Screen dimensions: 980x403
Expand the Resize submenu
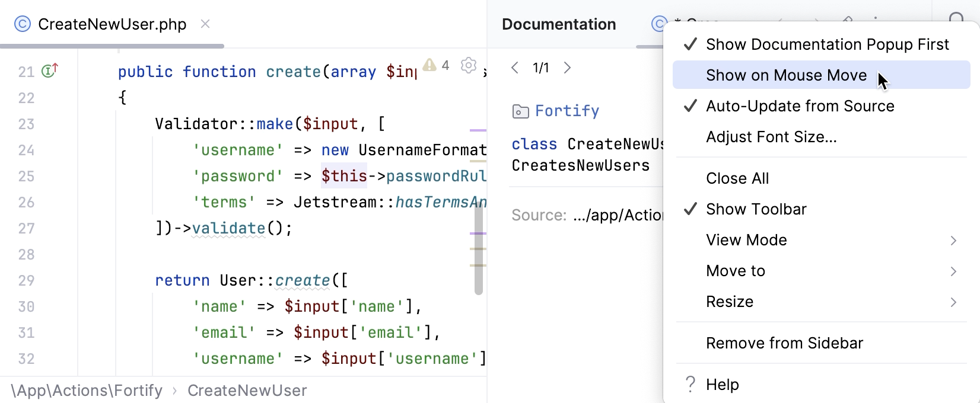pos(822,302)
